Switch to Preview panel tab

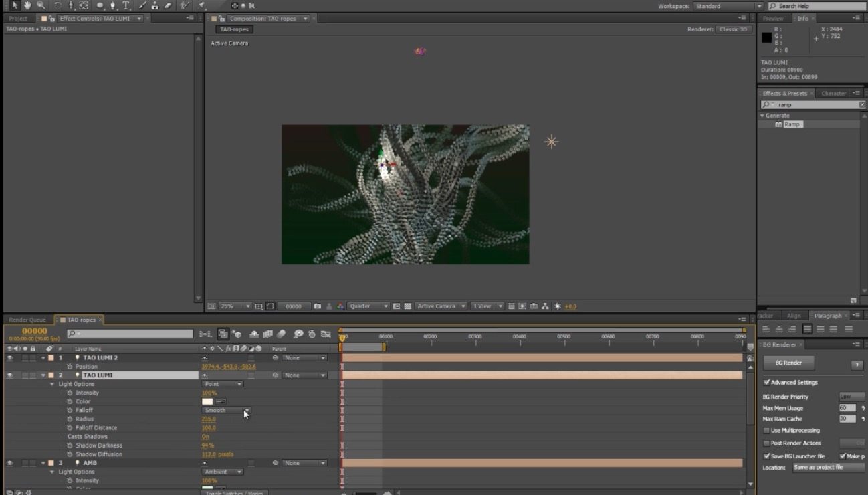773,19
